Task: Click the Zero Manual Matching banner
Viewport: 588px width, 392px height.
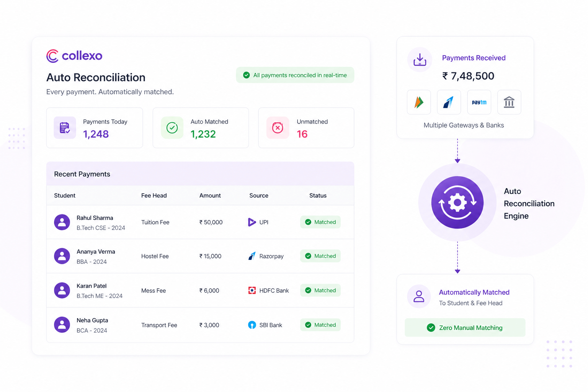Action: coord(465,328)
